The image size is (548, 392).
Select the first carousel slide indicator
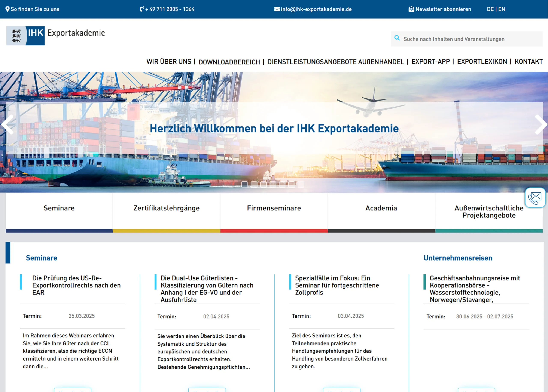pos(244,185)
